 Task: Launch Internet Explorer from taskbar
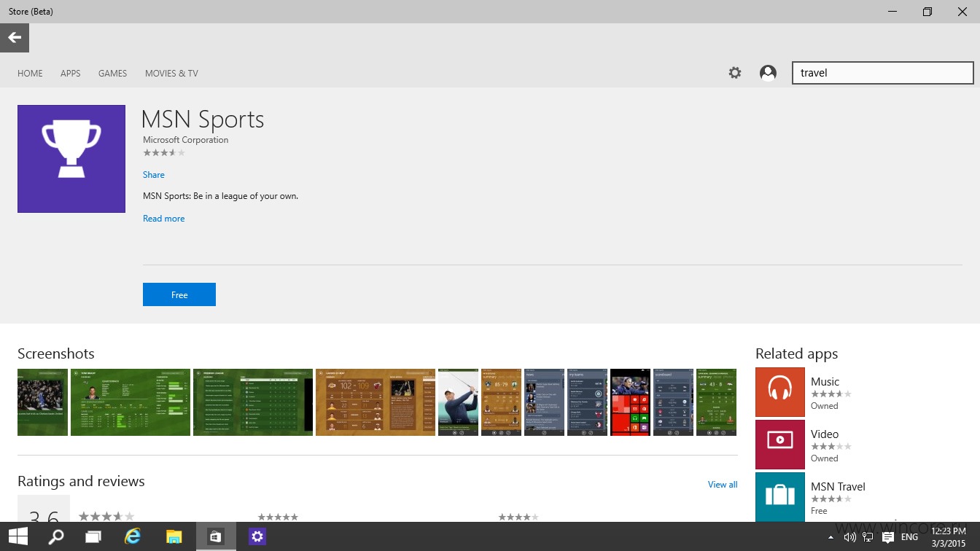point(133,537)
